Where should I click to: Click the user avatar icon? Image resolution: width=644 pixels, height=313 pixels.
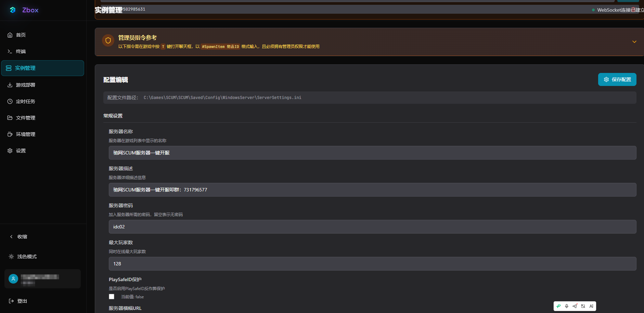click(x=13, y=279)
